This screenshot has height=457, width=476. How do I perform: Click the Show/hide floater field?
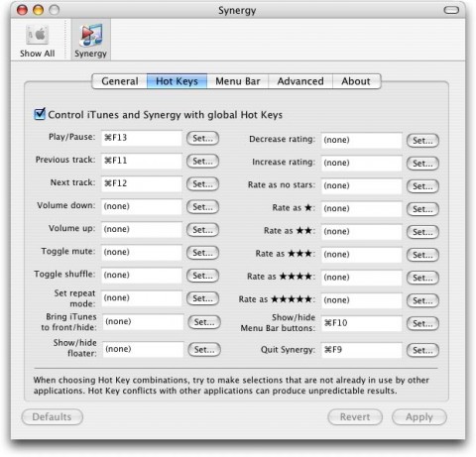(x=143, y=349)
